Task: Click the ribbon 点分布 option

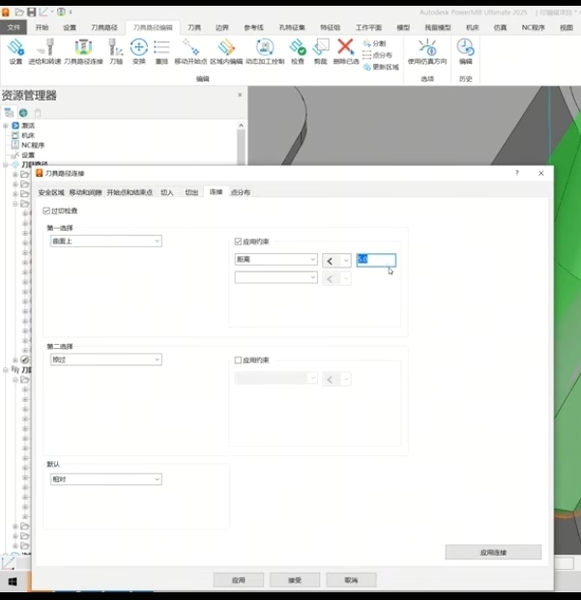Action: click(377, 55)
